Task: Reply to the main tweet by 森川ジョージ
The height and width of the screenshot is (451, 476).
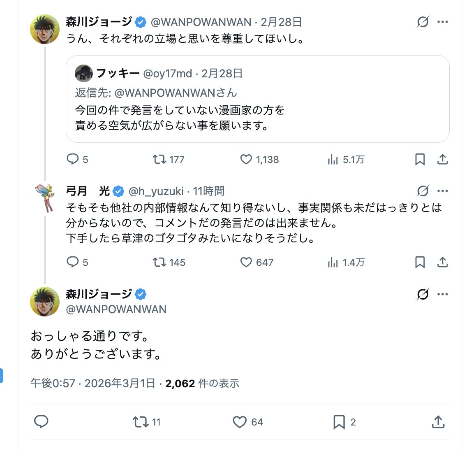Action: point(41,422)
